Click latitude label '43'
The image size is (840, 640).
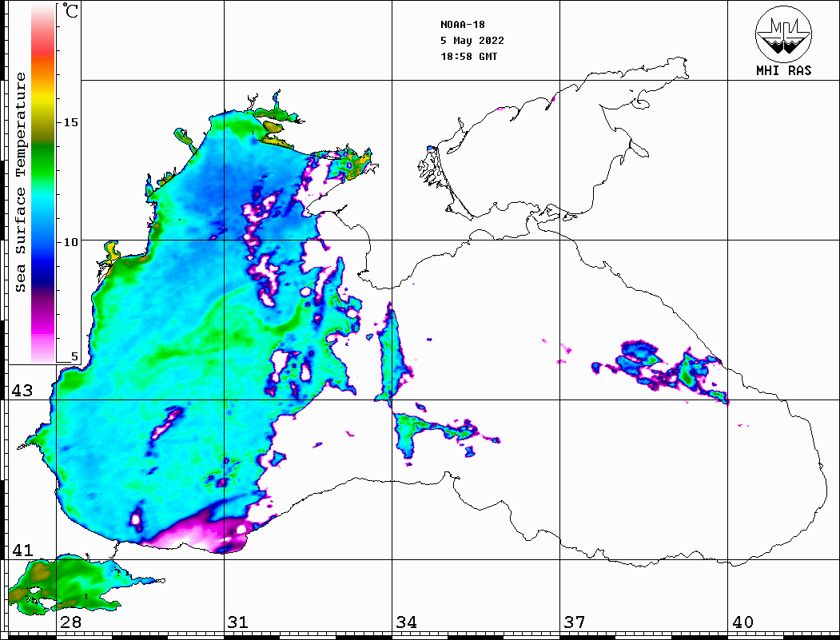click(x=22, y=391)
